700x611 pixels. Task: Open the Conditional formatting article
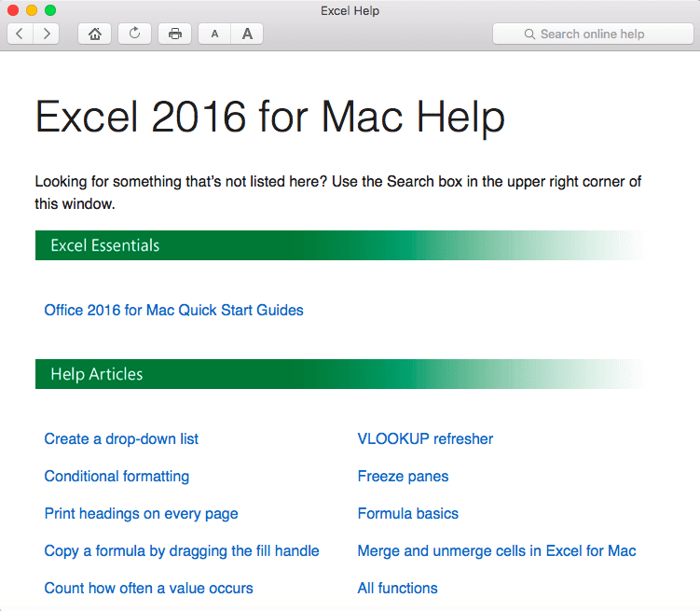point(117,476)
